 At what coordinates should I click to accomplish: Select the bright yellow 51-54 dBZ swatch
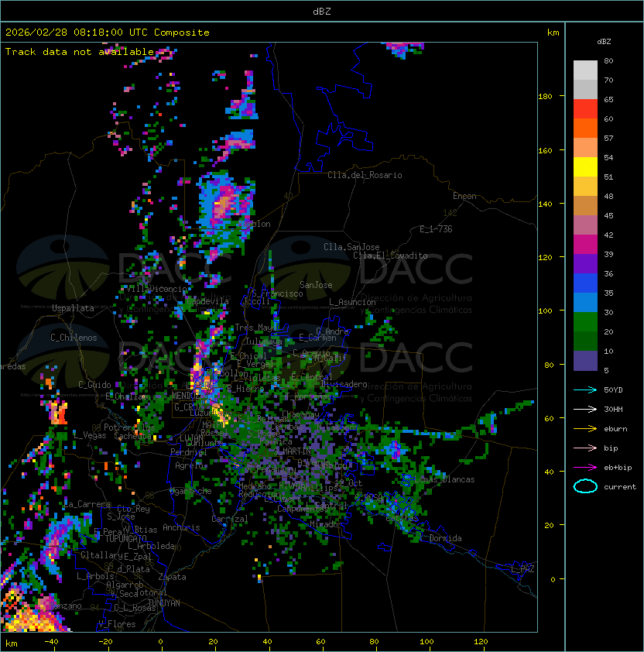point(585,166)
